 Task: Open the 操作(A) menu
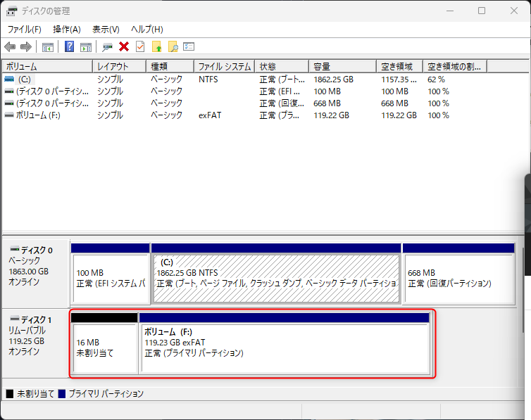(x=67, y=30)
